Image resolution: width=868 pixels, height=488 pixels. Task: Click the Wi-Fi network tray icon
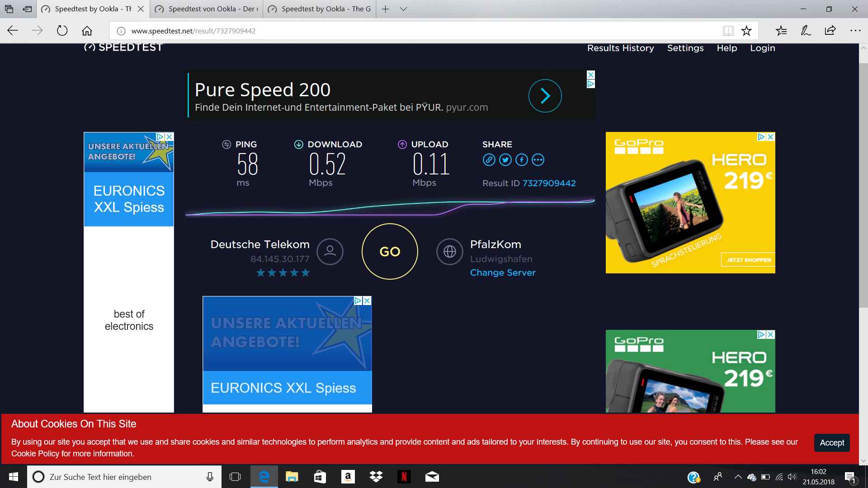779,477
